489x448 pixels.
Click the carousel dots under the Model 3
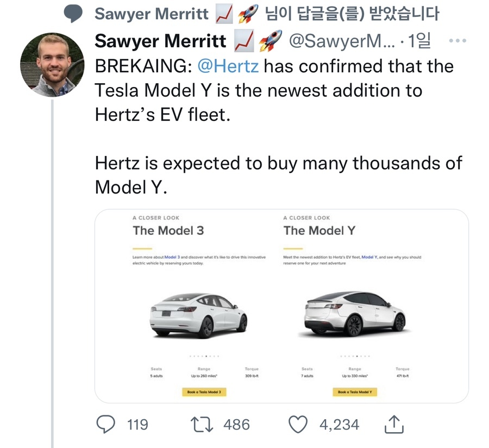coord(205,356)
